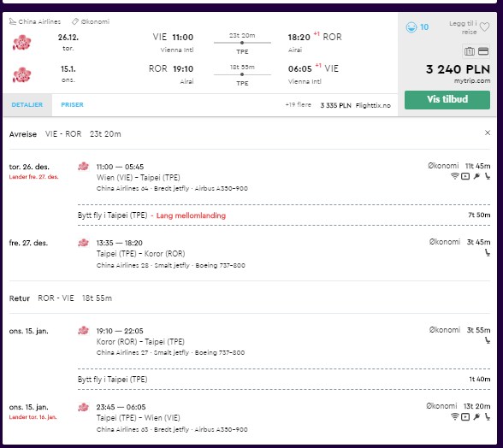Close the flight details panel
The height and width of the screenshot is (448, 503).
pos(488,133)
